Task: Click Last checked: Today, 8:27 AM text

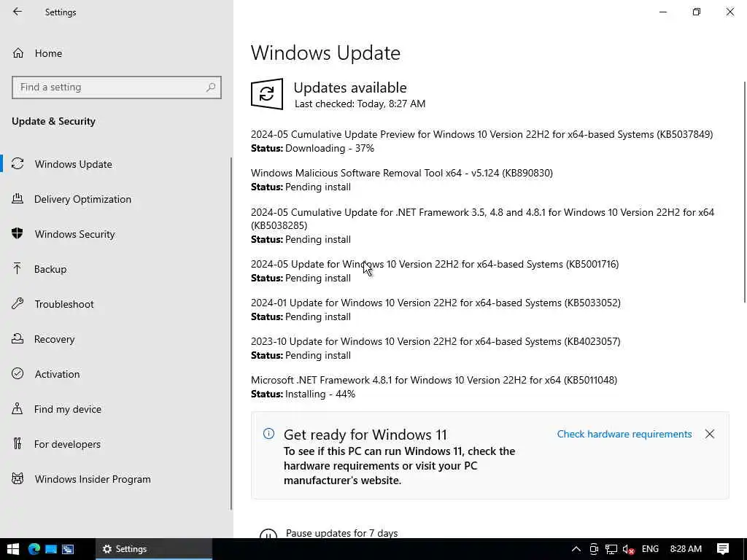Action: [360, 104]
